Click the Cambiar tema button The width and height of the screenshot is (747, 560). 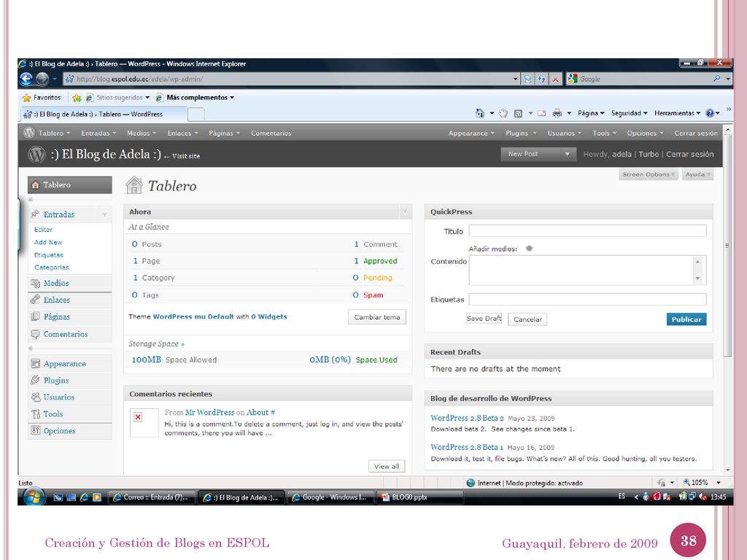[x=377, y=317]
